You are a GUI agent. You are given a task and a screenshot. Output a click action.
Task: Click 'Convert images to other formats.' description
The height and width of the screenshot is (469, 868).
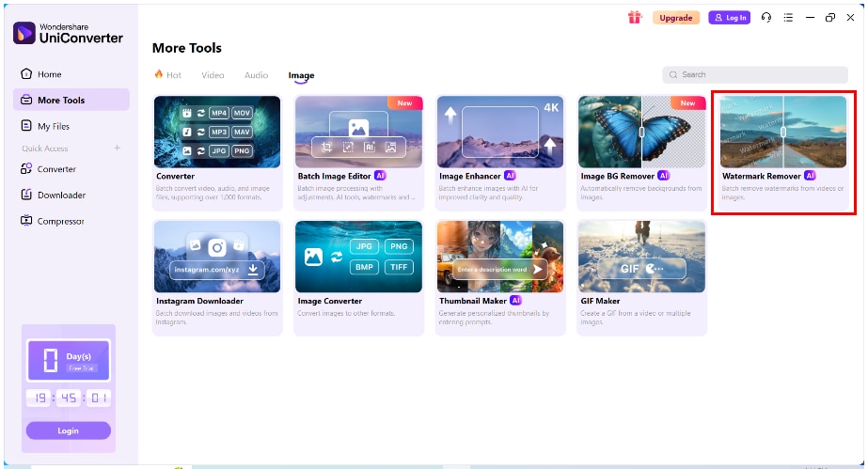346,313
